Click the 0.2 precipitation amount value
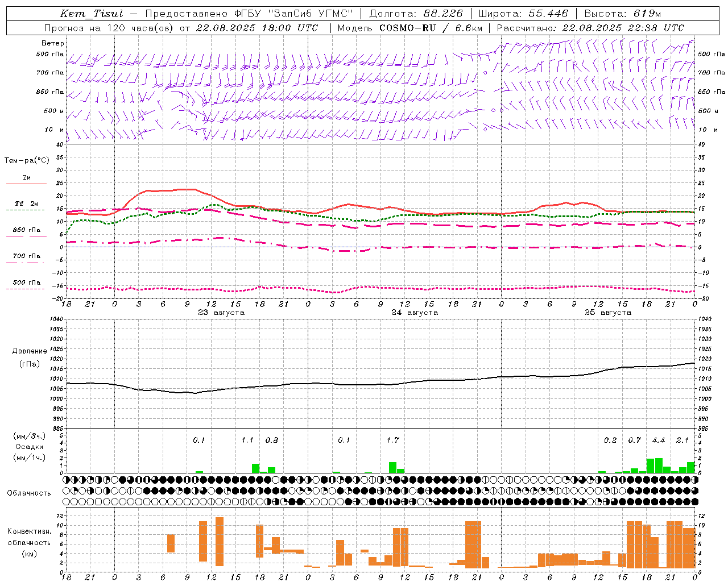The height and width of the screenshot is (582, 728). pos(610,440)
